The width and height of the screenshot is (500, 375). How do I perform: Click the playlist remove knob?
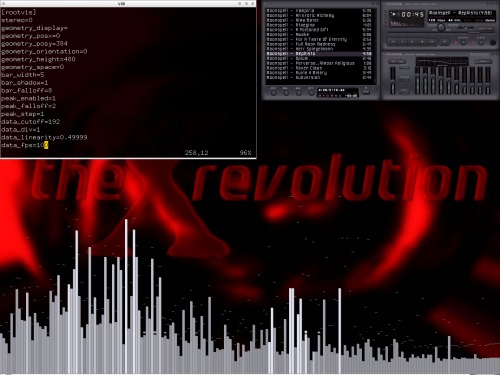[286, 93]
